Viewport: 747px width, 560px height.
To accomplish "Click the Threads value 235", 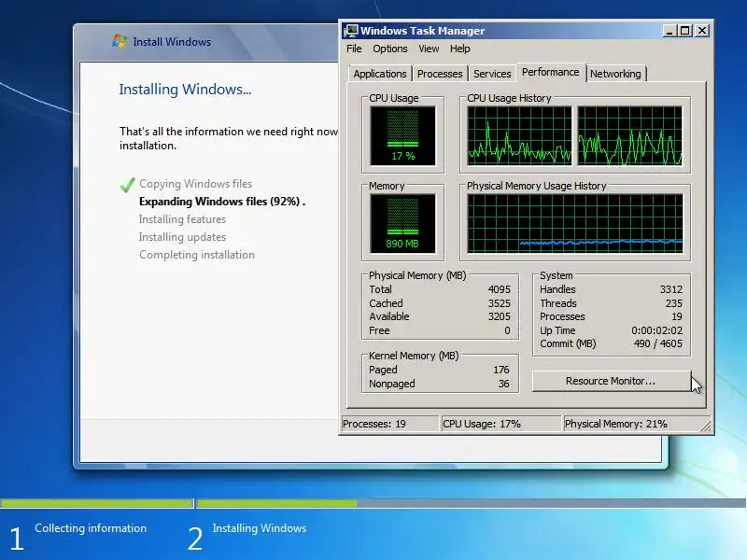I will coord(674,303).
